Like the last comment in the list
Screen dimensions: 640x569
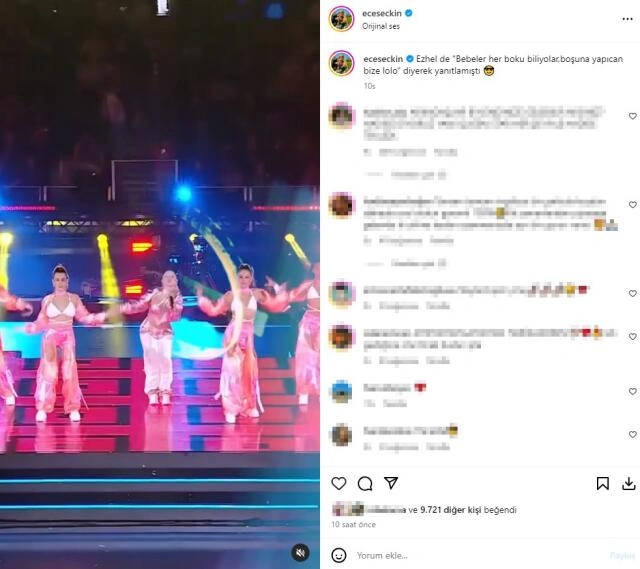click(x=632, y=434)
